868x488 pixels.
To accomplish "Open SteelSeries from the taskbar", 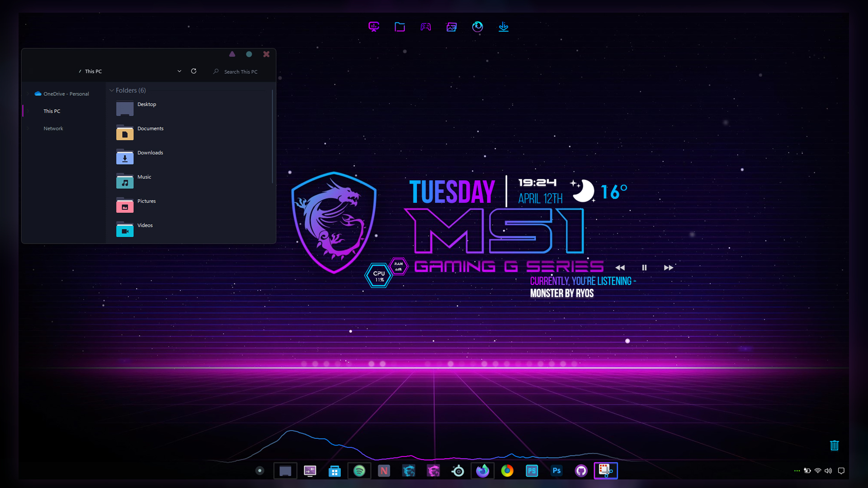I will pyautogui.click(x=458, y=471).
